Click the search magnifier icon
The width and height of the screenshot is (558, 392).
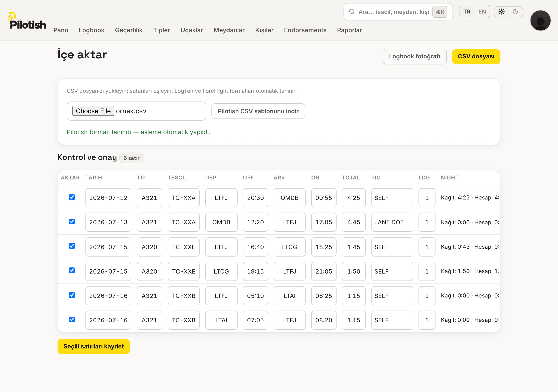click(x=352, y=12)
